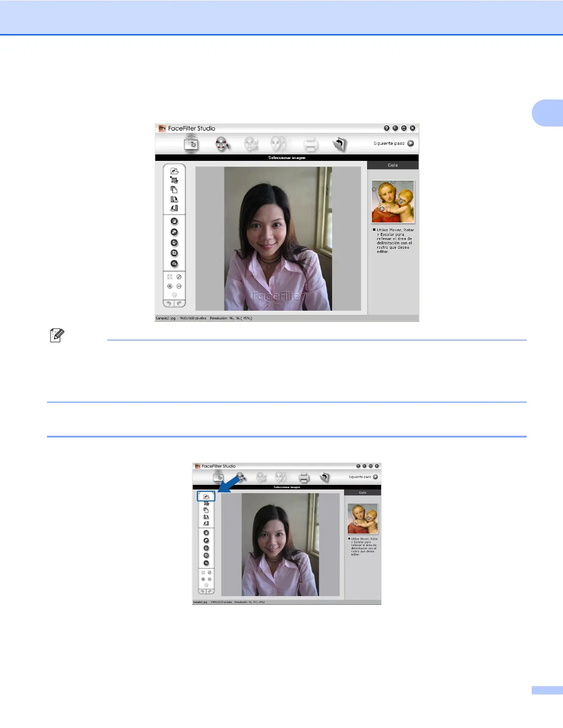Select the Guía header in lower window
The height and width of the screenshot is (728, 563).
point(362,492)
